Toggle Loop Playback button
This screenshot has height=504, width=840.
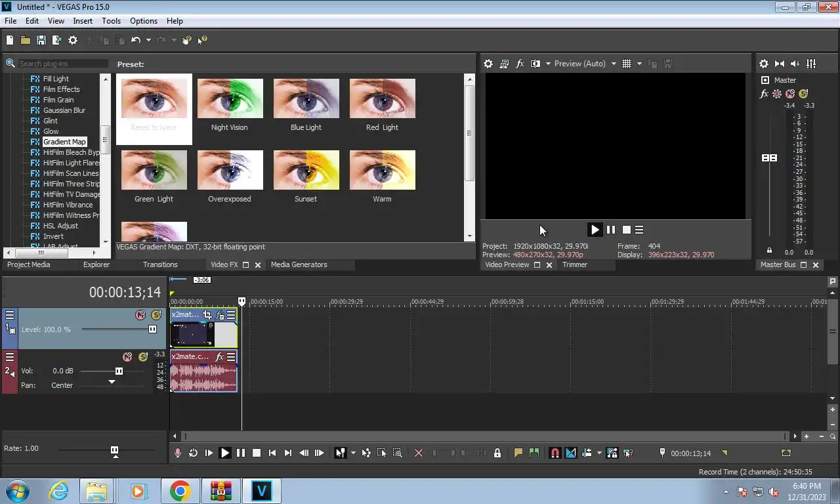coord(194,453)
